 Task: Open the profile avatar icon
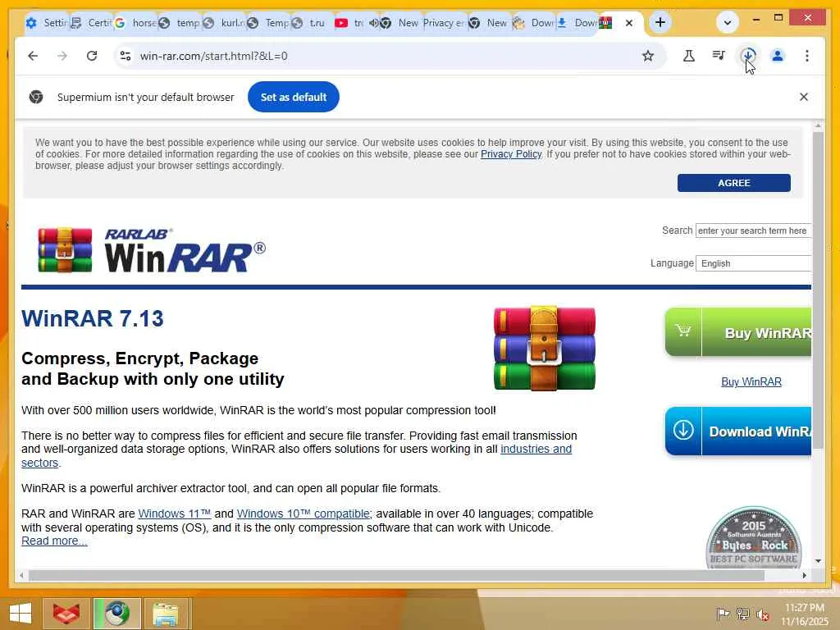tap(778, 56)
